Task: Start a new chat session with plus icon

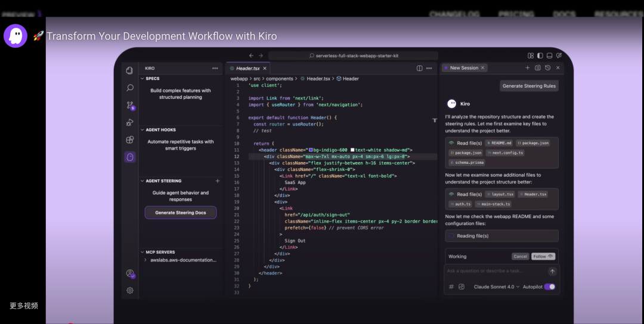Action: point(527,68)
